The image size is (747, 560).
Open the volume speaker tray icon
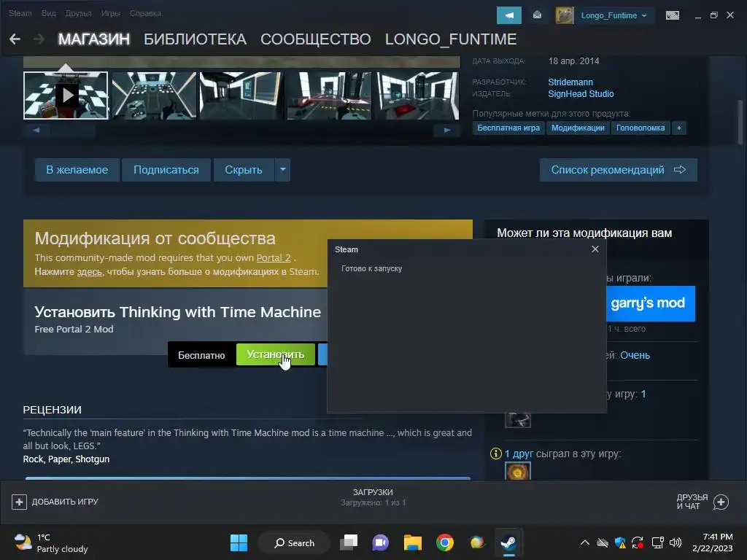point(675,542)
